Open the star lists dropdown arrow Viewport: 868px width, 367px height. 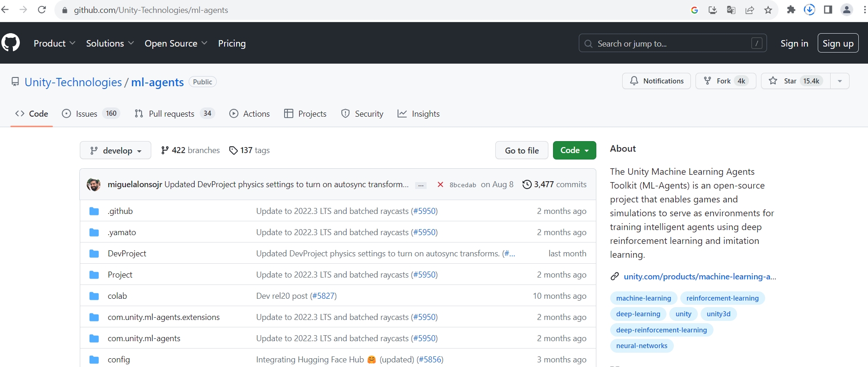pyautogui.click(x=840, y=81)
